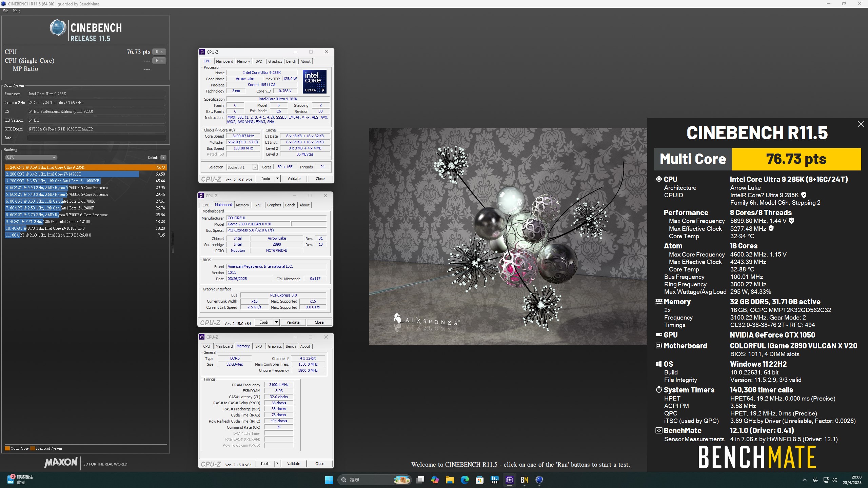The image size is (868, 488).
Task: Click the CPU chip icon in BenchMate panel
Action: click(659, 179)
